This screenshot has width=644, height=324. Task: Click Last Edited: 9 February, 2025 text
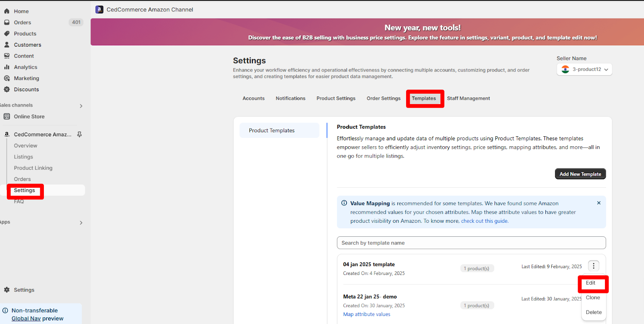click(551, 267)
